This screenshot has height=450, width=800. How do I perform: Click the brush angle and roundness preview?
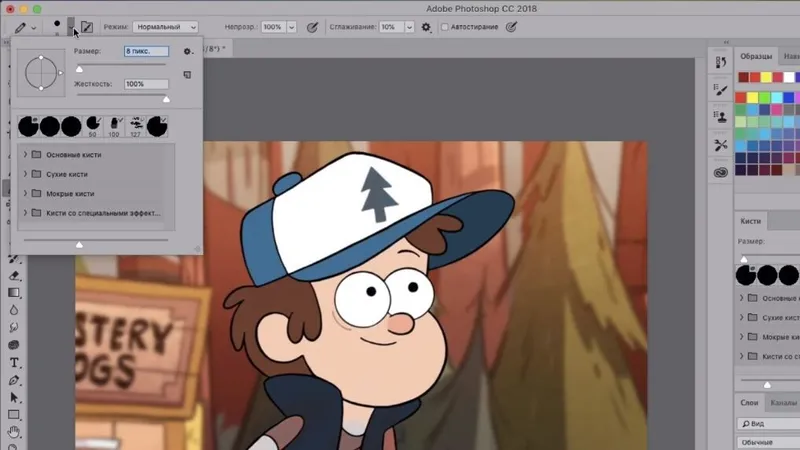tap(41, 73)
